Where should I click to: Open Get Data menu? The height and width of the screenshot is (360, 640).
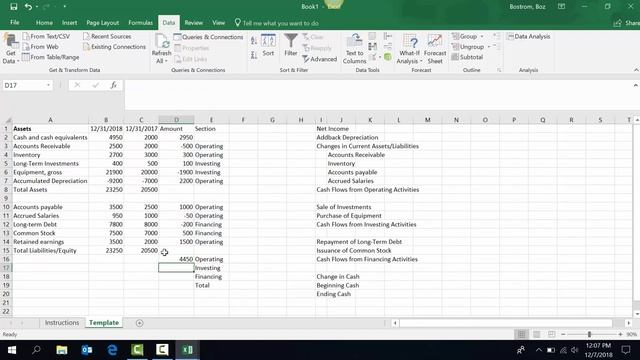click(x=10, y=49)
